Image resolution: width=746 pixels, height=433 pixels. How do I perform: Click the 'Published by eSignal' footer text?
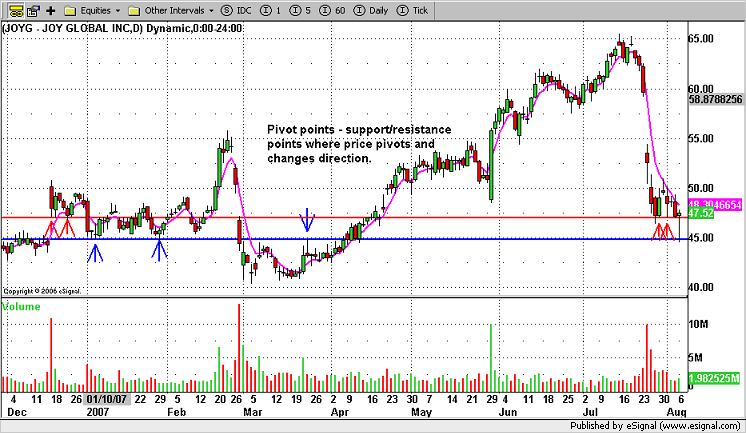point(655,425)
